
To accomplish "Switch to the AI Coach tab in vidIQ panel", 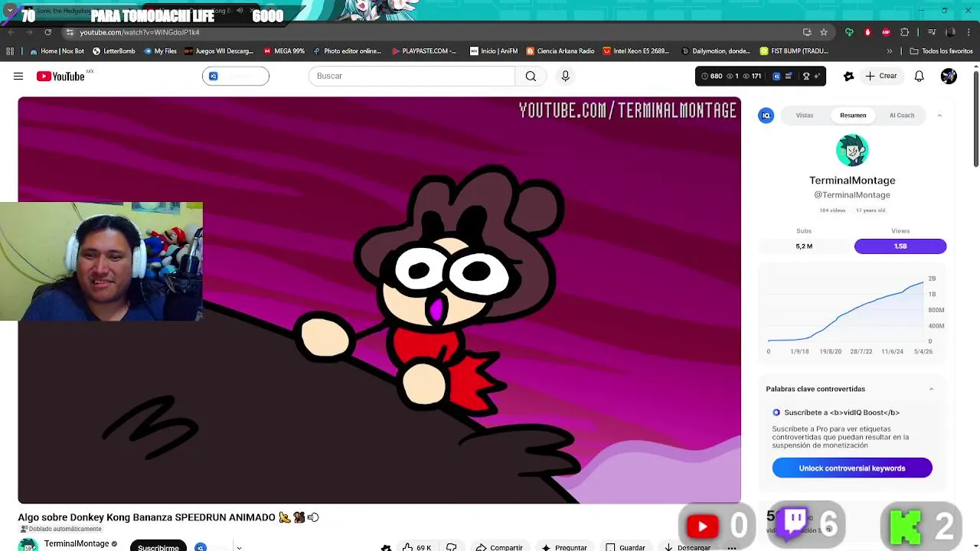I will (x=901, y=116).
